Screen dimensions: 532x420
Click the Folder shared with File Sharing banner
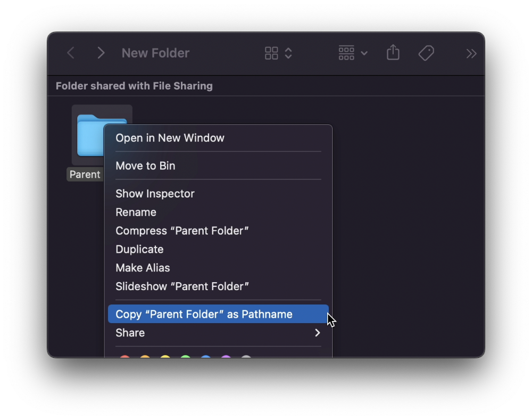[134, 86]
